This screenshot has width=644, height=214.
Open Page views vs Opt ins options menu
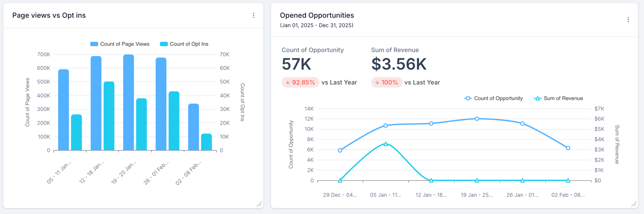coord(254,15)
